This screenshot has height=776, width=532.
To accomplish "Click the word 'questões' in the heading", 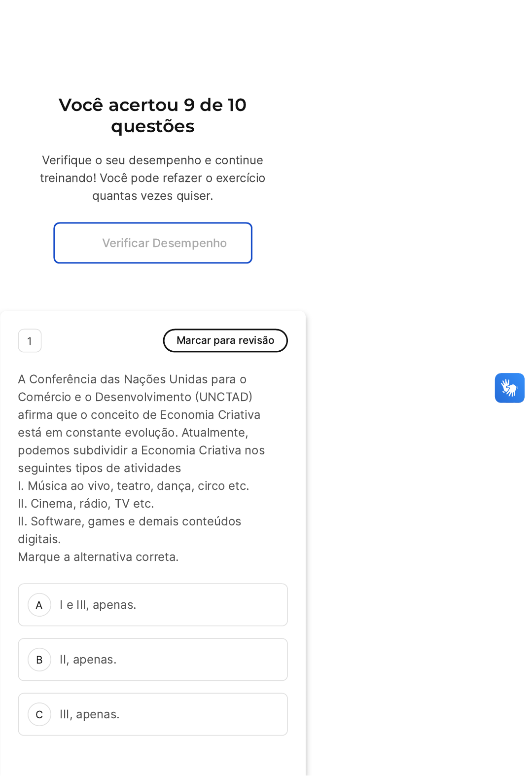I will [x=152, y=127].
